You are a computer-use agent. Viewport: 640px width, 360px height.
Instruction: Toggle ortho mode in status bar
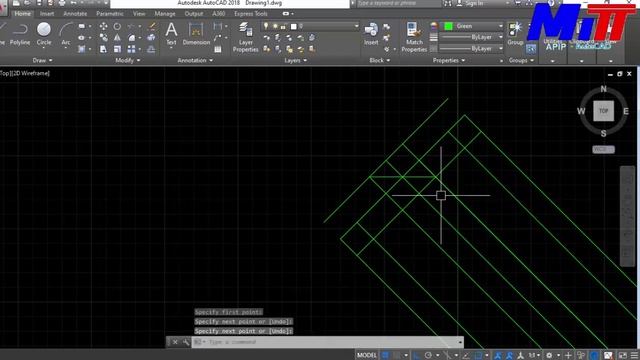coord(416,355)
